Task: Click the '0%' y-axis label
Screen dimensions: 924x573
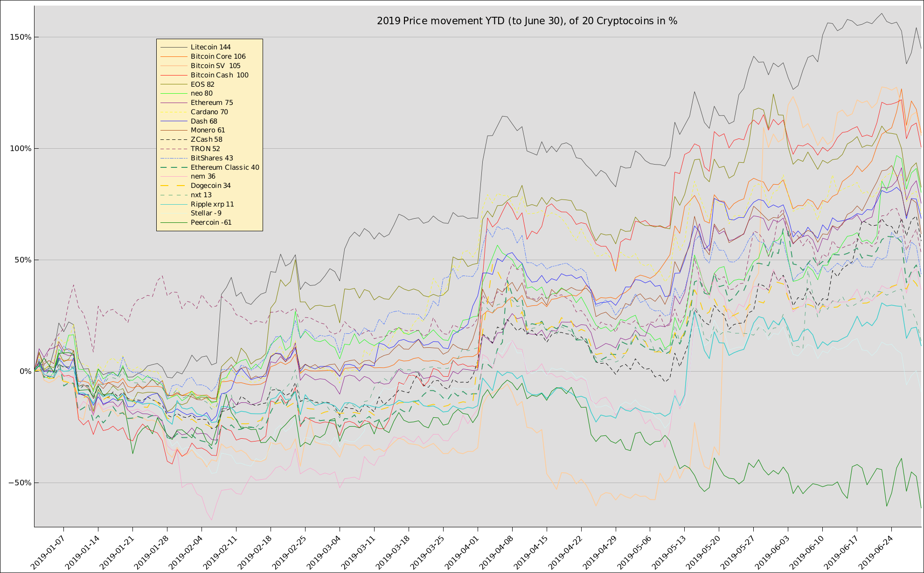Action: (25, 372)
